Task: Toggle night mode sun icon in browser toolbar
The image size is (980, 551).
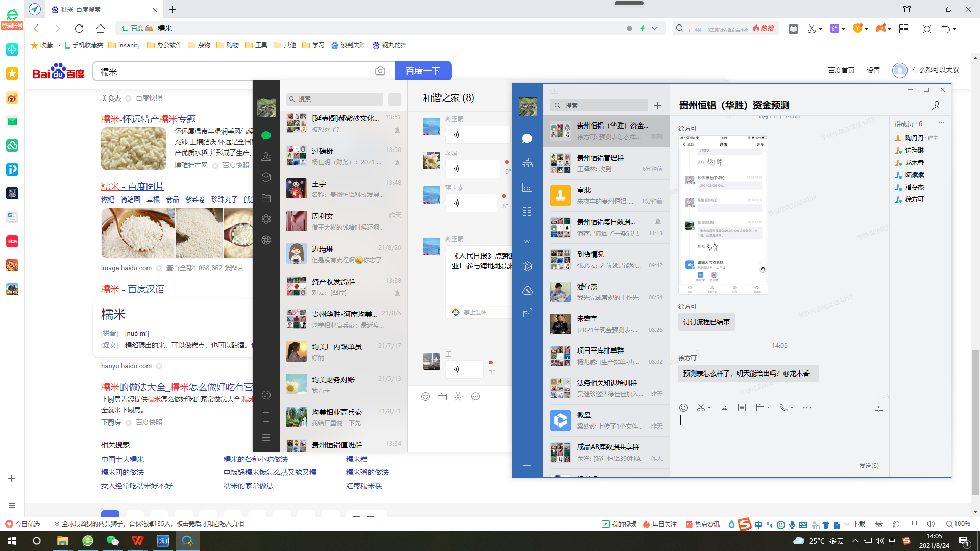Action: click(927, 29)
